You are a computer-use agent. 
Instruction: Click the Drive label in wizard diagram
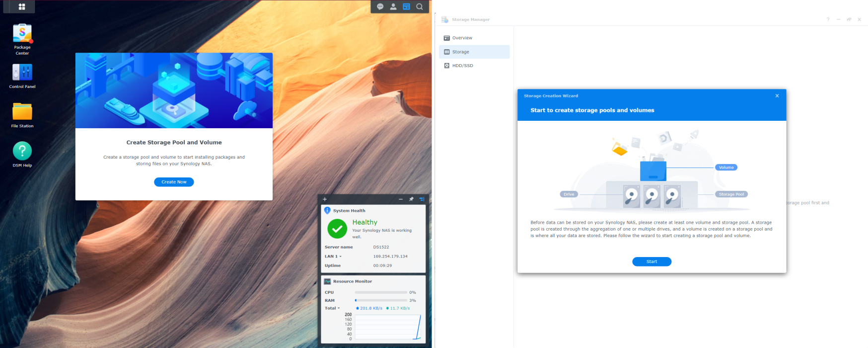(x=569, y=194)
